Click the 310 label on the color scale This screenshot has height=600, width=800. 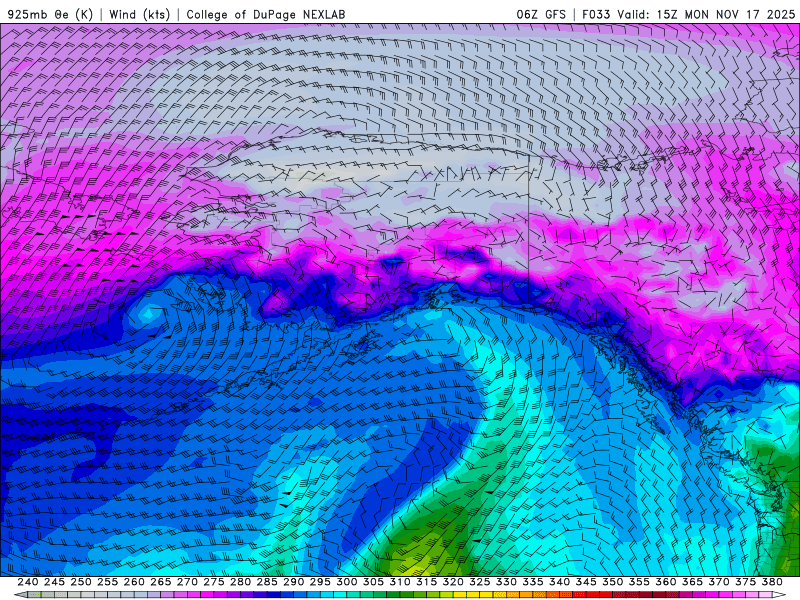[399, 582]
